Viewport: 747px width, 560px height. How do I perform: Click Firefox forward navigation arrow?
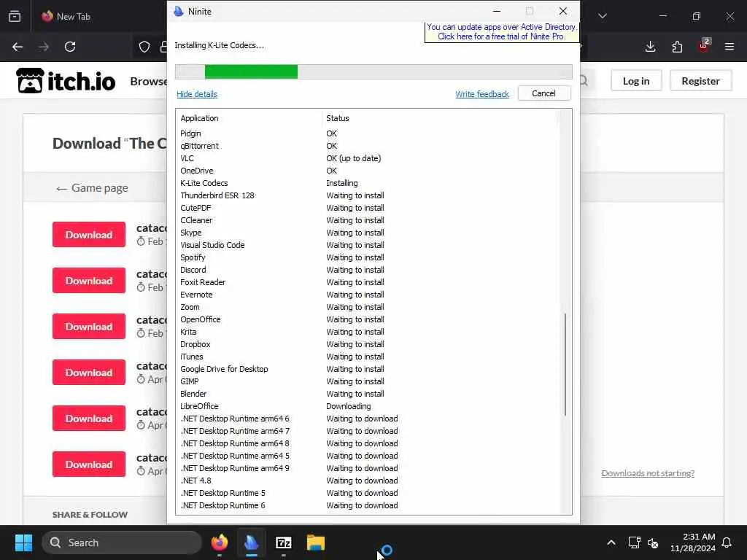coord(44,47)
